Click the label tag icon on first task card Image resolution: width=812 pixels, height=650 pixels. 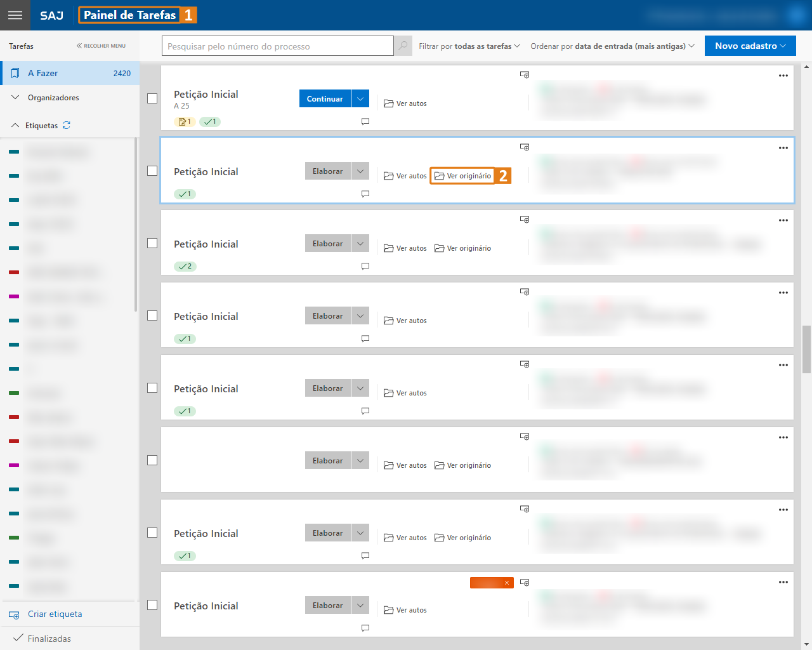[525, 75]
